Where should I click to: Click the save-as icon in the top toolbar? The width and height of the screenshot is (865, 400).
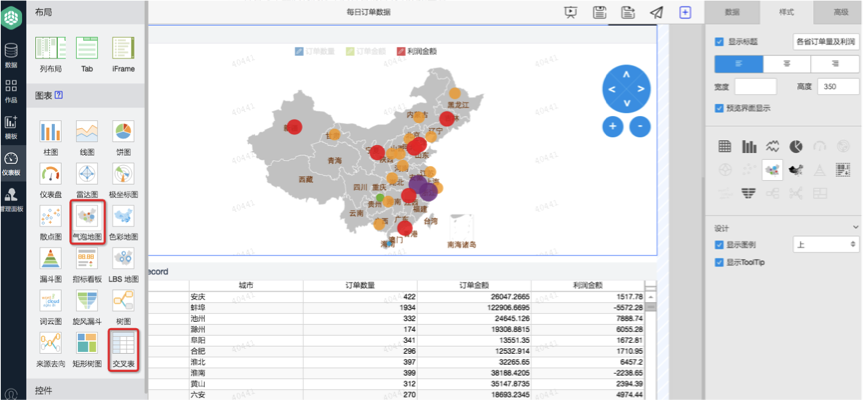coord(628,12)
